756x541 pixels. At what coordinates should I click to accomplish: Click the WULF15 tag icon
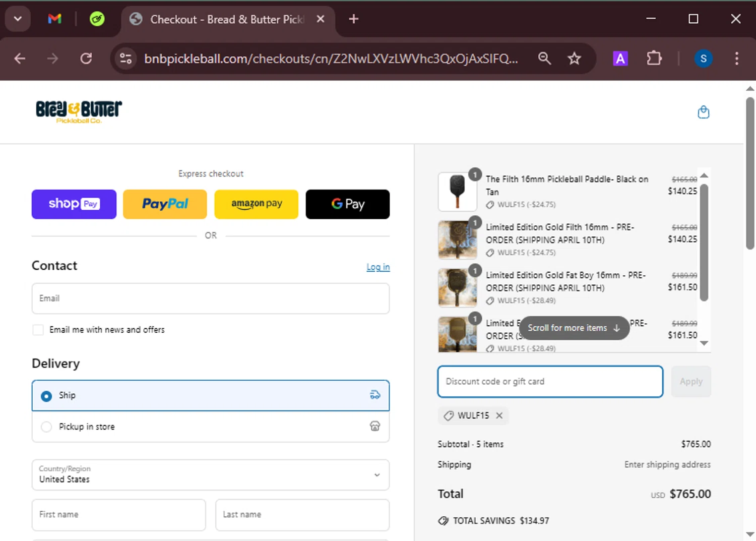tap(448, 415)
